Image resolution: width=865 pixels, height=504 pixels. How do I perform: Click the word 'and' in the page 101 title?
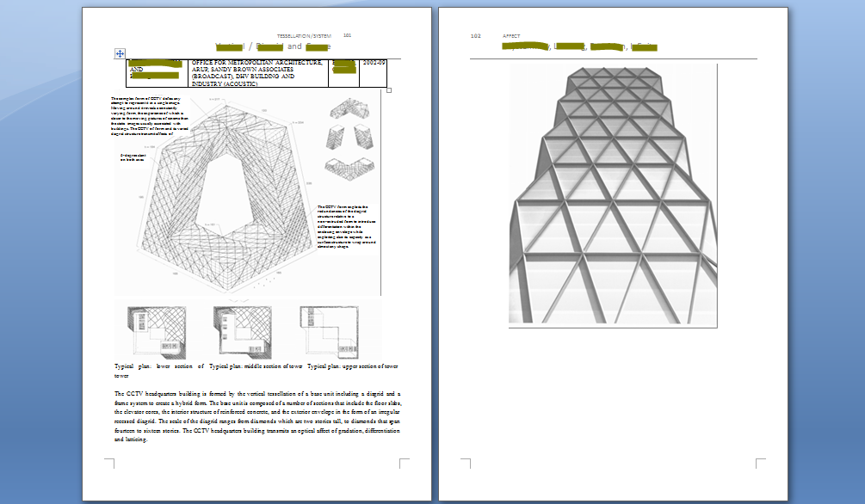(294, 46)
